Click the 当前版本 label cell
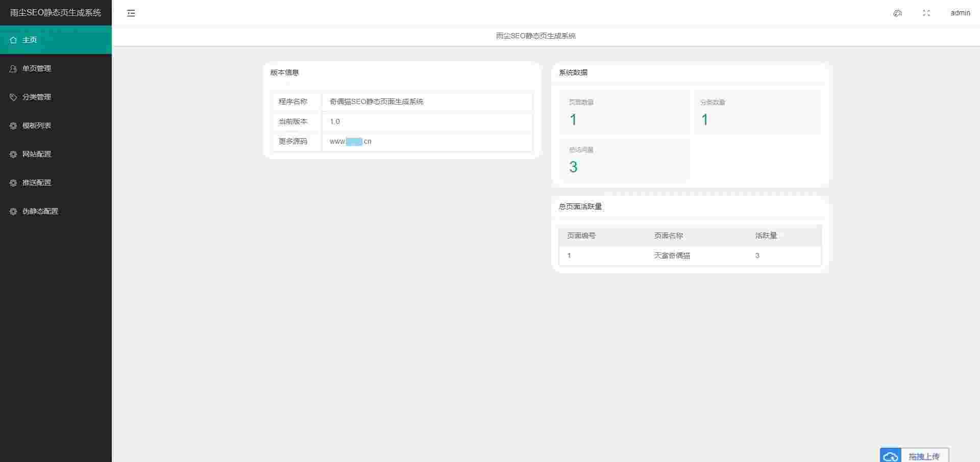 [x=297, y=121]
